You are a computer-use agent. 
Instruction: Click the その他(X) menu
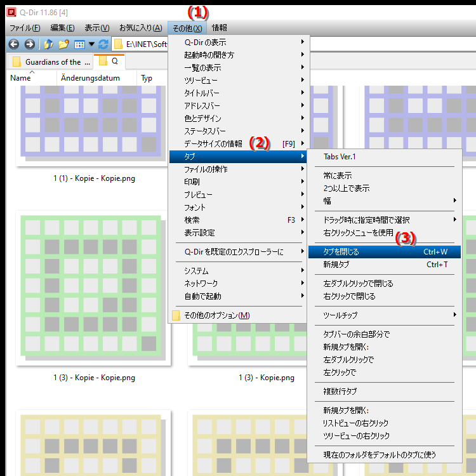pos(187,28)
